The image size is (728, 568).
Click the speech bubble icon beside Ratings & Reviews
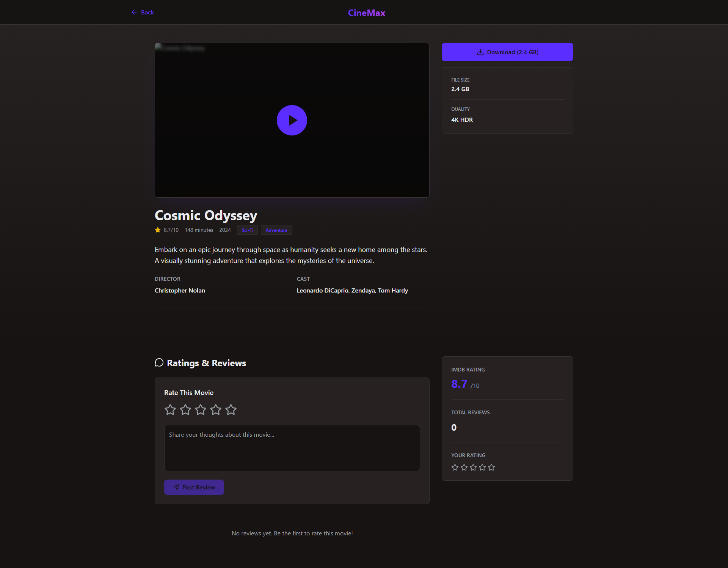click(x=159, y=363)
